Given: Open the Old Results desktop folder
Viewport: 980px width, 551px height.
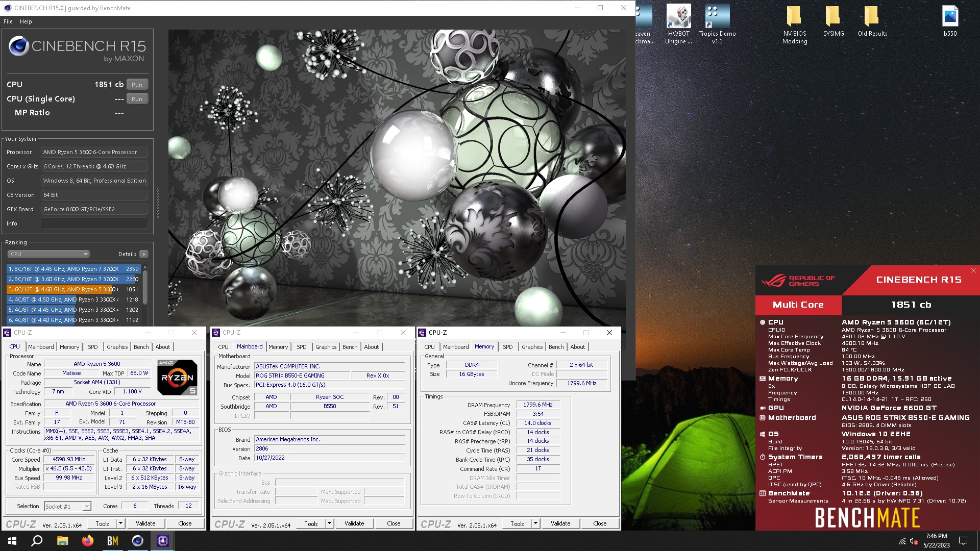Looking at the screenshot, I should coord(872,20).
